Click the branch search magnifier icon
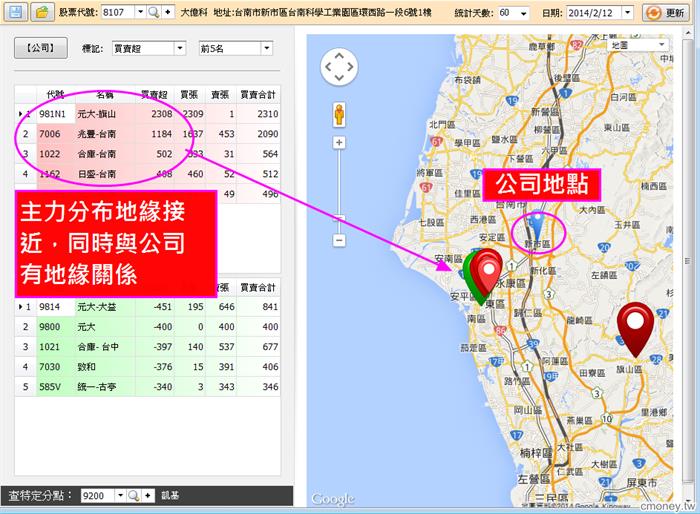Image resolution: width=700 pixels, height=514 pixels. [133, 496]
